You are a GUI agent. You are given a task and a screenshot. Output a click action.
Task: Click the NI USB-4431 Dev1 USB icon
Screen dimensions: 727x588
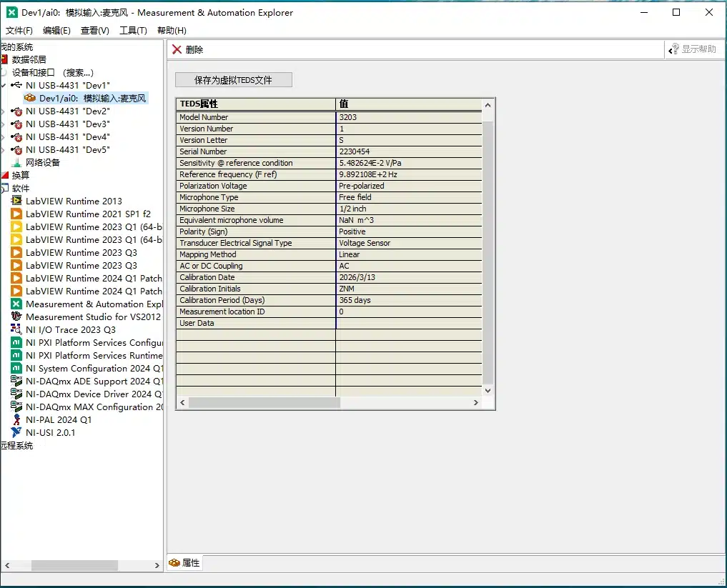[x=16, y=85]
